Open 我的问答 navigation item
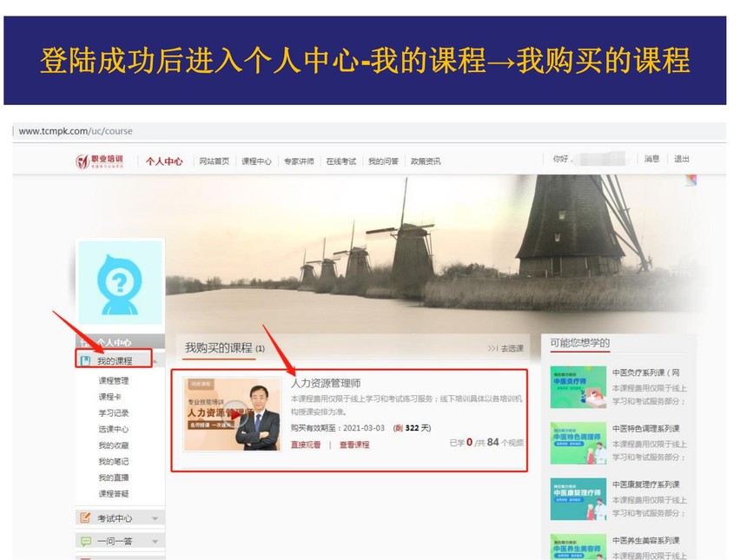This screenshot has width=747, height=560. pos(383,161)
